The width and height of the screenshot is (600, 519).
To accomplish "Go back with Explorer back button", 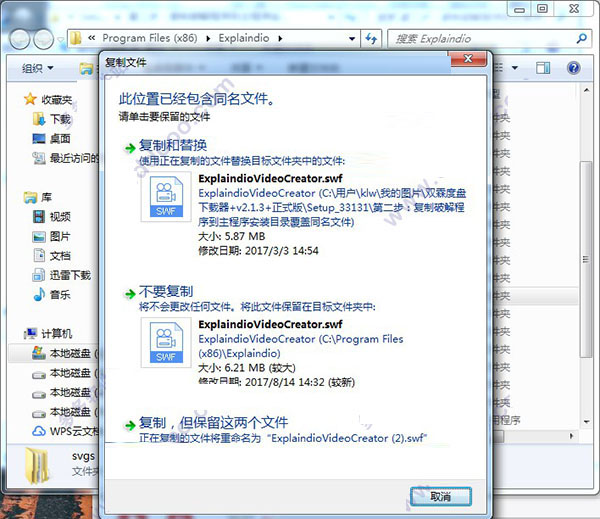I will coord(20,39).
